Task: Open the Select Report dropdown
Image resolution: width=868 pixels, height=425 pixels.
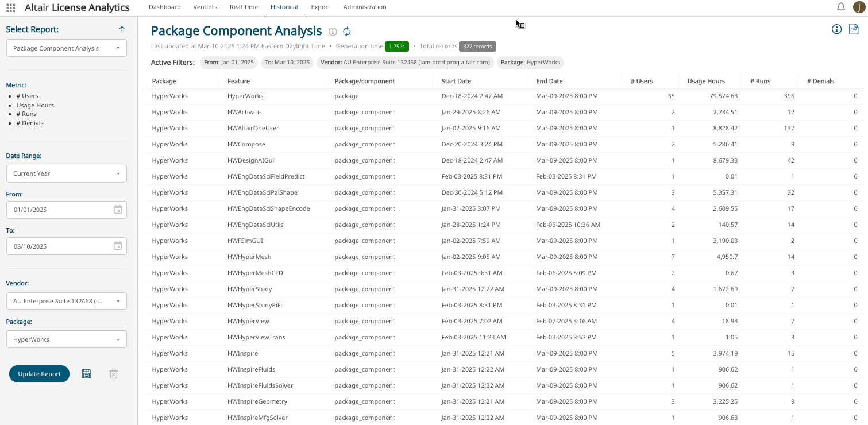Action: (67, 48)
